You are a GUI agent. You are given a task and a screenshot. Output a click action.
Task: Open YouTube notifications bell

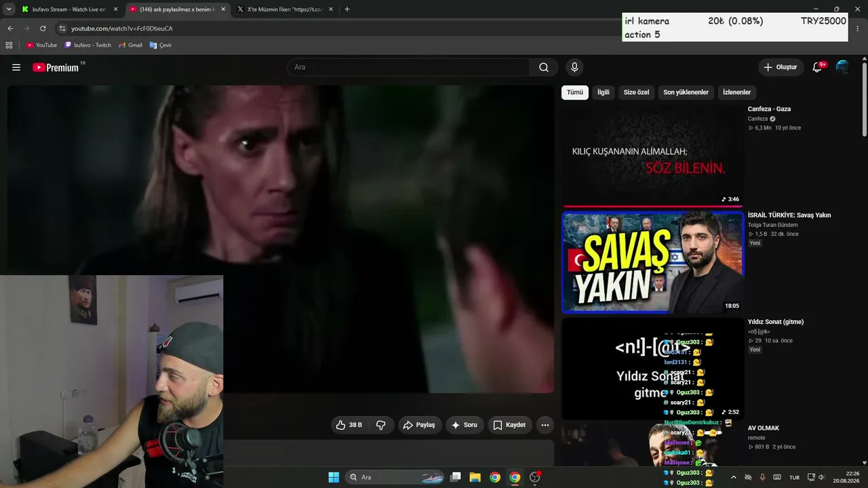pyautogui.click(x=817, y=67)
